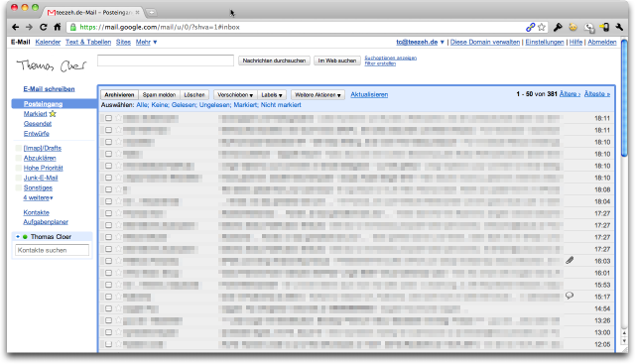Switch to the teezeh.de-Mail browser tab

[93, 13]
